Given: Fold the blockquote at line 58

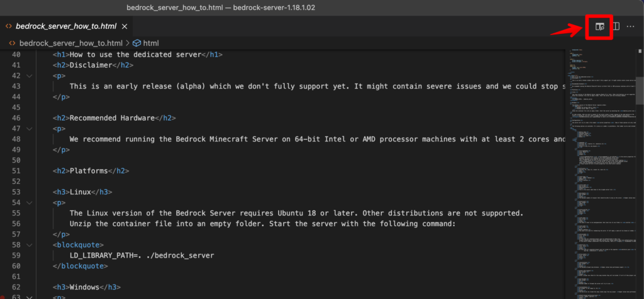Looking at the screenshot, I should point(29,245).
